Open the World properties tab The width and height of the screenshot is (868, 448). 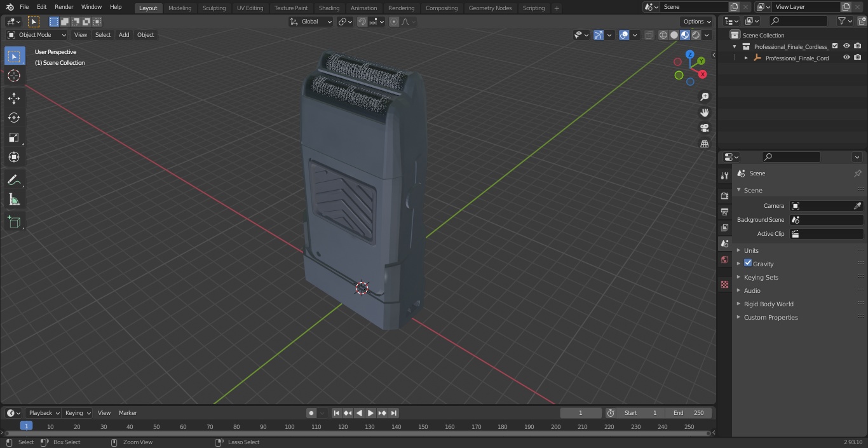pyautogui.click(x=724, y=259)
